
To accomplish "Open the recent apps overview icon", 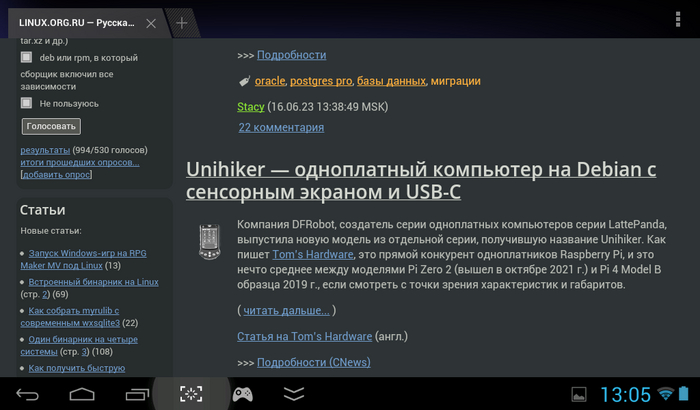I will (x=137, y=394).
